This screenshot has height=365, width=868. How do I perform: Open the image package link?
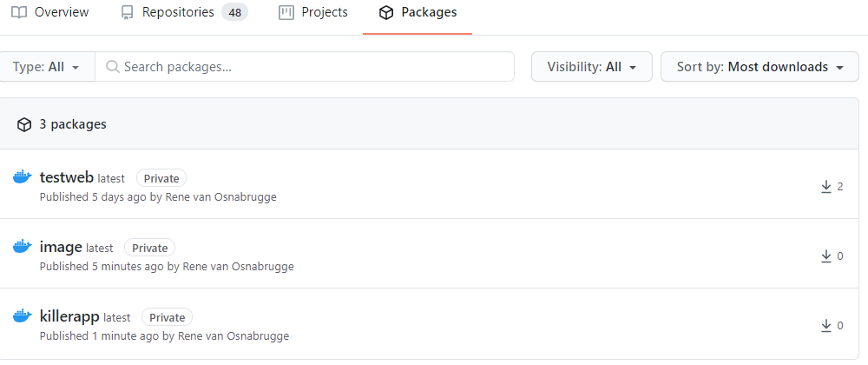click(x=61, y=247)
